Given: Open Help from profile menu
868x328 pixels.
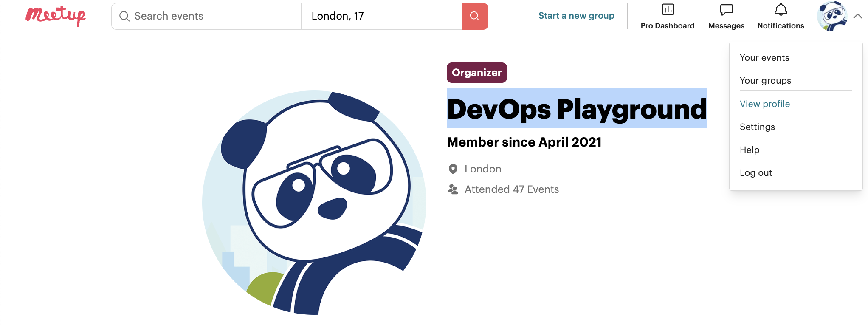Looking at the screenshot, I should pos(750,150).
